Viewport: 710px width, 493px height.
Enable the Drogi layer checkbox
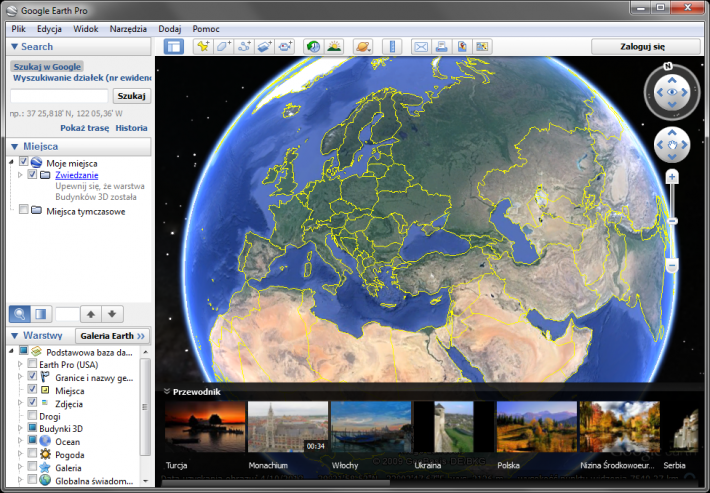tap(32, 415)
